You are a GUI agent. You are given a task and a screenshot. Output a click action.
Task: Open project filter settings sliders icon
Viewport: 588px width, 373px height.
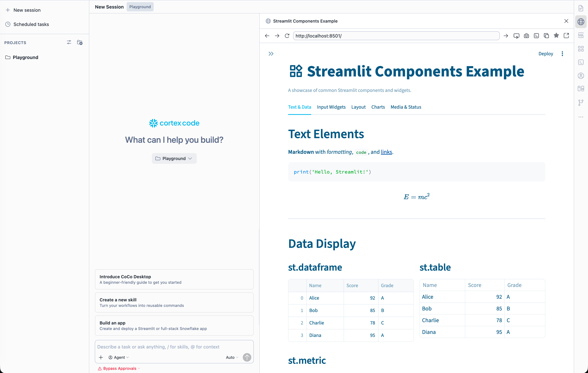(x=69, y=42)
